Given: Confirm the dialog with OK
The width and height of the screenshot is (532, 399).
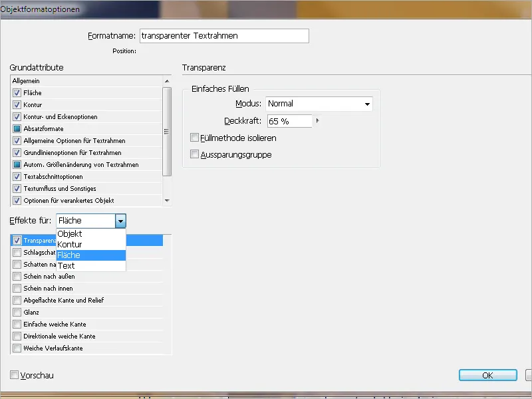Looking at the screenshot, I should [x=487, y=374].
